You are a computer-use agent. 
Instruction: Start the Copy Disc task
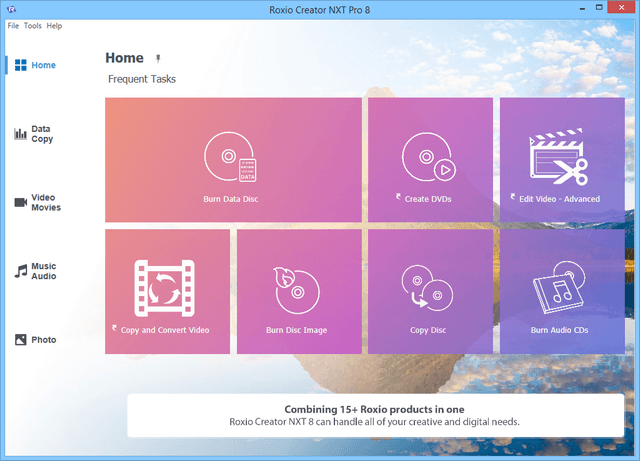tap(430, 291)
